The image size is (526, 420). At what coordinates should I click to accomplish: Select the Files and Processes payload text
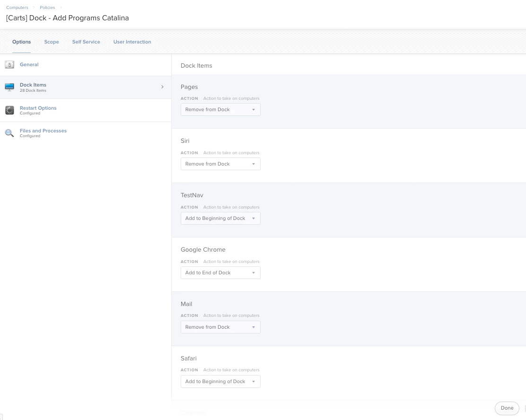[x=43, y=131]
